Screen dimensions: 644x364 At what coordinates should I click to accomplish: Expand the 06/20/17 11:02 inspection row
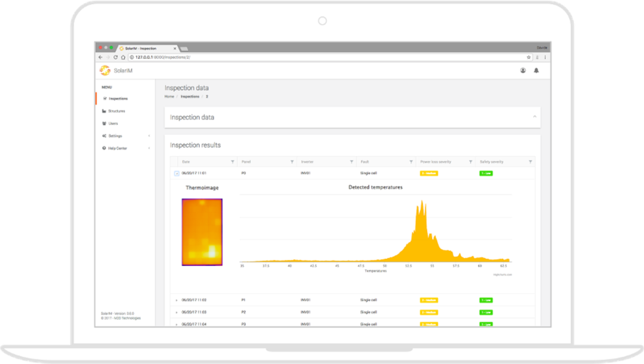176,301
